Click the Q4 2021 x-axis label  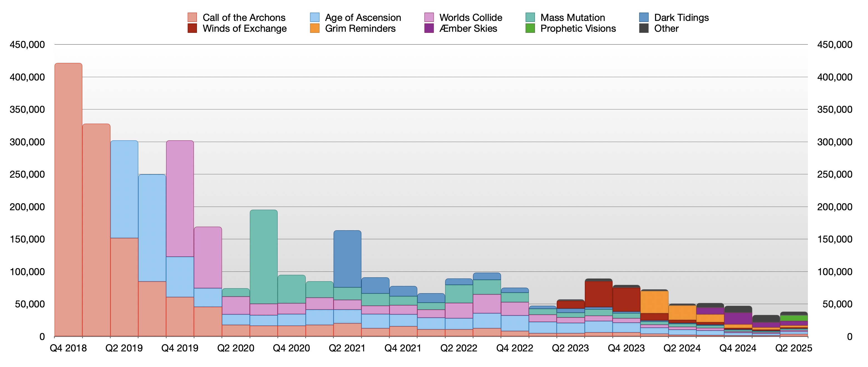point(403,348)
